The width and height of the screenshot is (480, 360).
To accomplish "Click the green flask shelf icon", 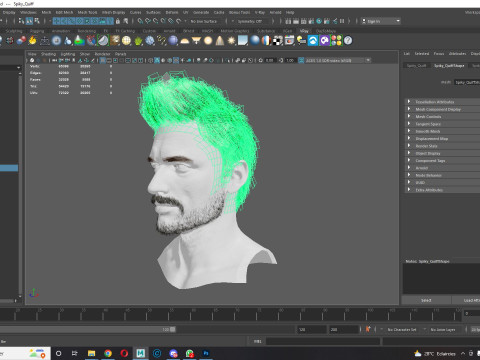I will tap(79, 41).
